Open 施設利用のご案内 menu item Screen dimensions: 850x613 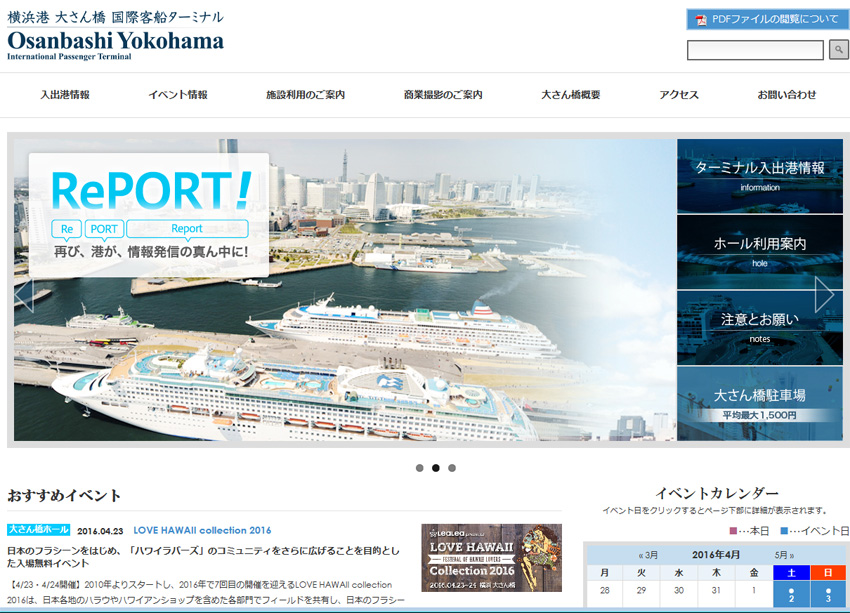(305, 95)
